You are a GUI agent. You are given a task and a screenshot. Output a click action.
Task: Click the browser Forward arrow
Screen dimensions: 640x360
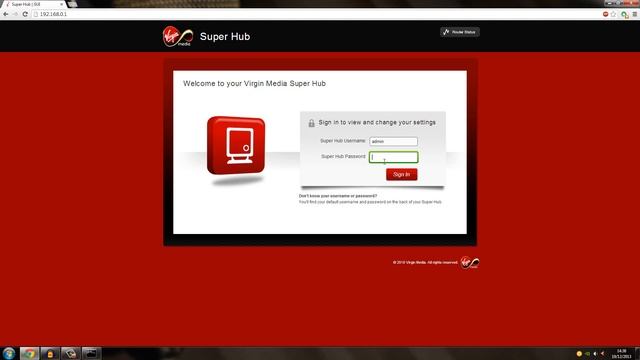[15, 14]
